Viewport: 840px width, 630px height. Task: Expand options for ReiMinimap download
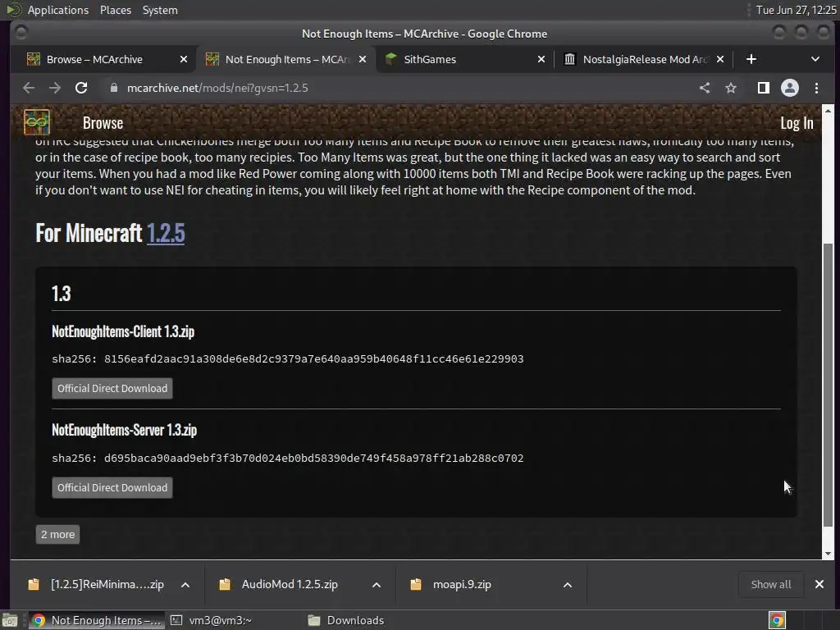pos(185,585)
